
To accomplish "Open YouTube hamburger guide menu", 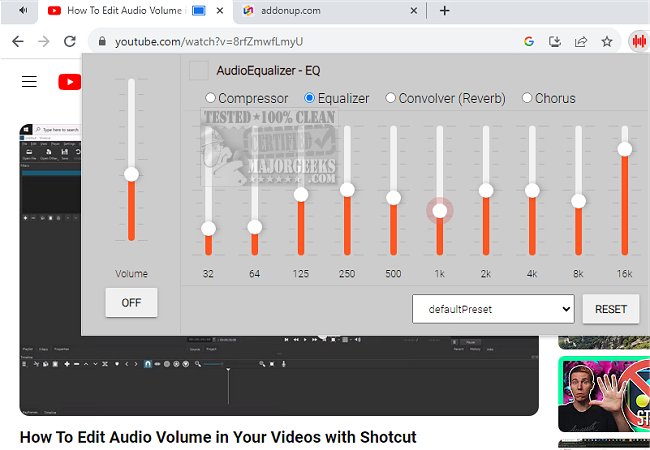I will 29,82.
